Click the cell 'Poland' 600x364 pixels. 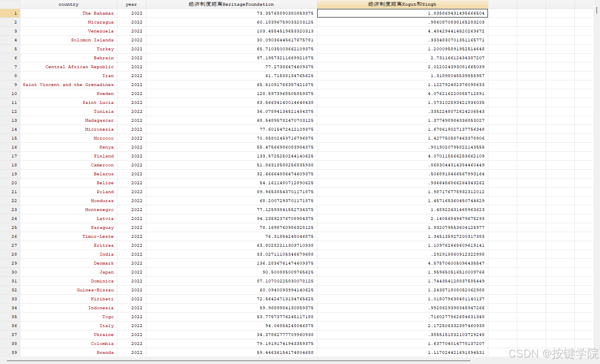(x=69, y=192)
